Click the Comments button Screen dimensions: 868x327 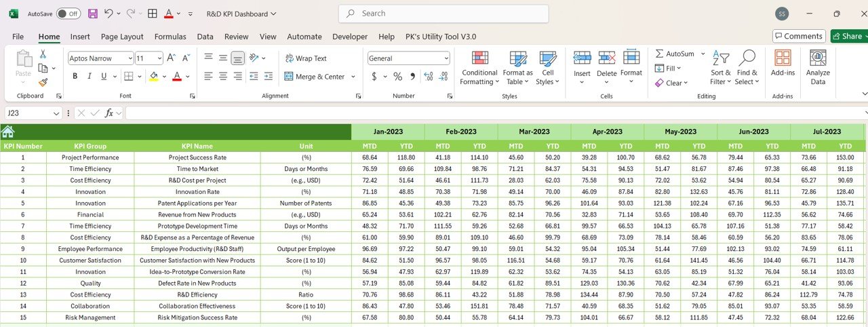pos(799,36)
